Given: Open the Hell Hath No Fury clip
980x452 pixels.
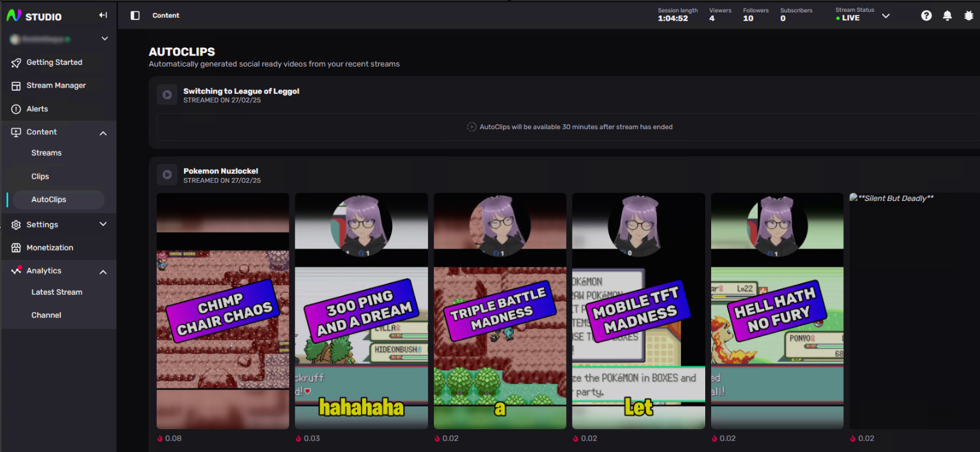Looking at the screenshot, I should point(777,311).
